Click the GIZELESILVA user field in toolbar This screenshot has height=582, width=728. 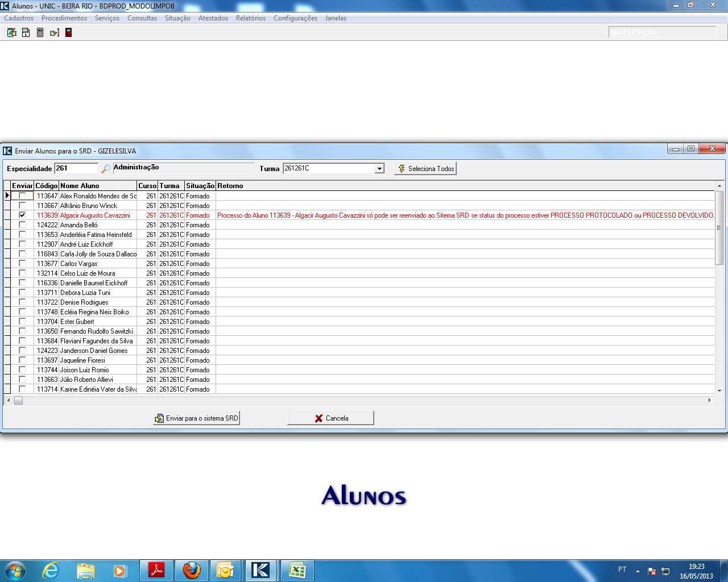[663, 32]
